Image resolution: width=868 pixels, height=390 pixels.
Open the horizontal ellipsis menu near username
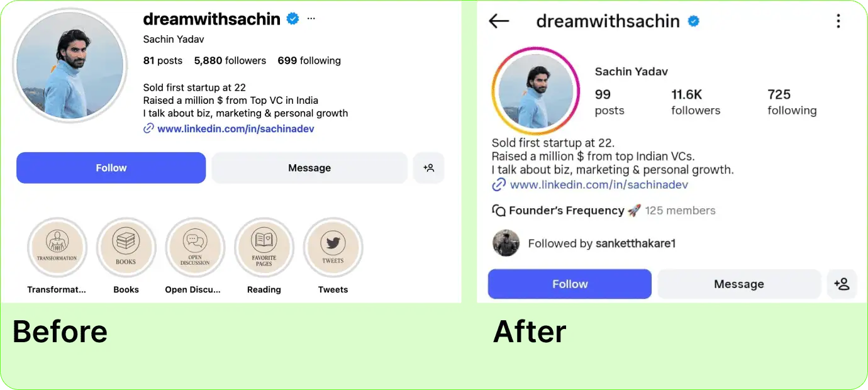click(x=311, y=19)
